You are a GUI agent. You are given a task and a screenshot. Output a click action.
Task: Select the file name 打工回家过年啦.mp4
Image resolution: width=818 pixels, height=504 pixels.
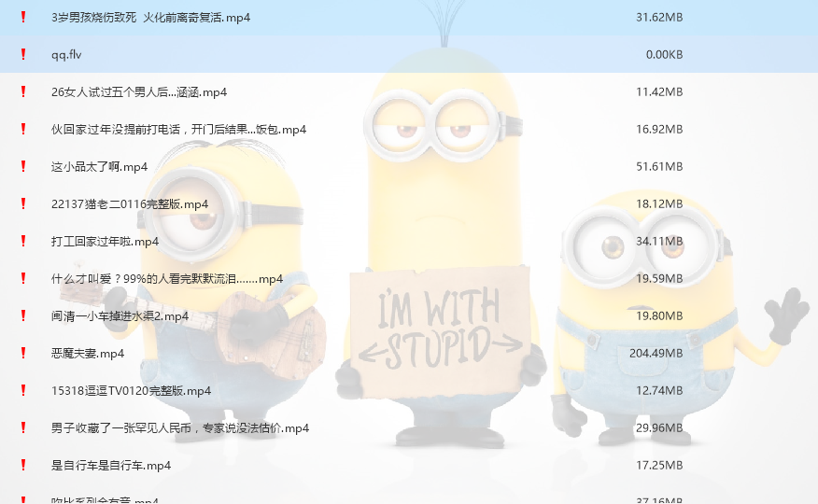(105, 242)
